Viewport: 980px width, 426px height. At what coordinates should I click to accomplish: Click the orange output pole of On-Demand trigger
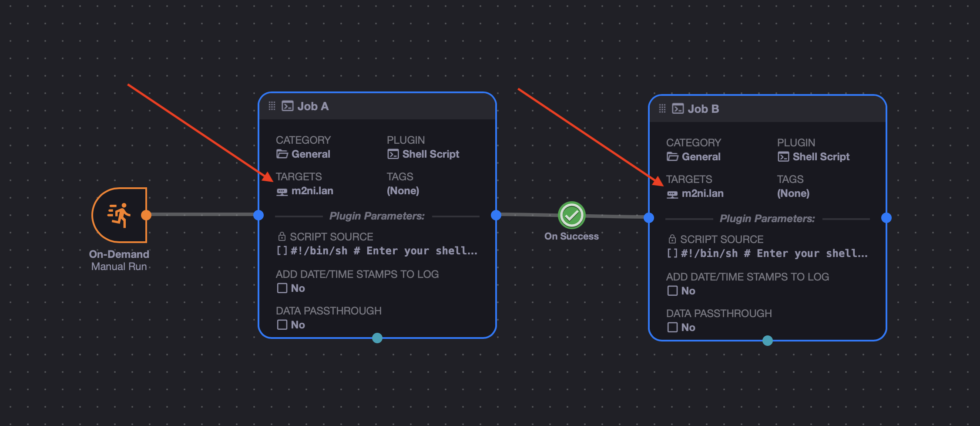(146, 215)
